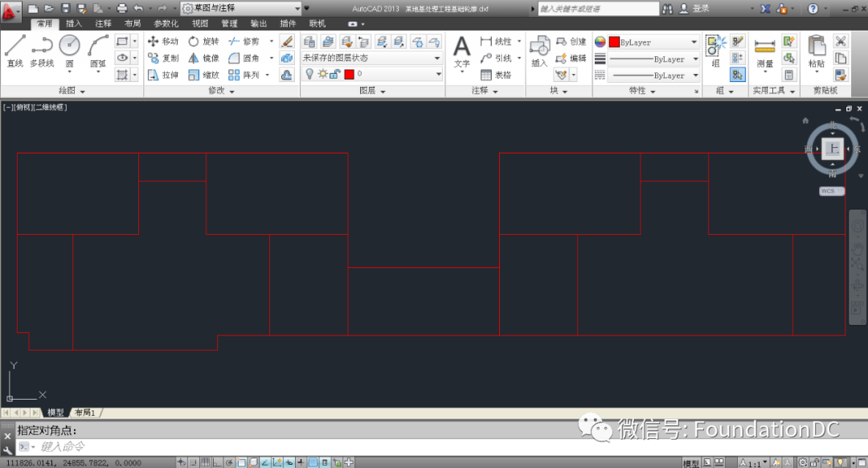Click the Plot/Print icon in quick access toolbar
The image size is (868, 468).
click(x=122, y=8)
